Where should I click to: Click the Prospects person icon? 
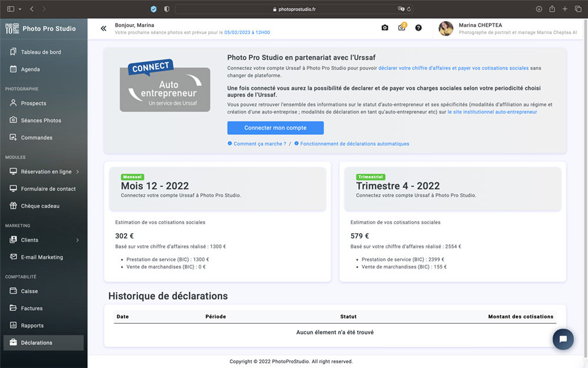[13, 102]
